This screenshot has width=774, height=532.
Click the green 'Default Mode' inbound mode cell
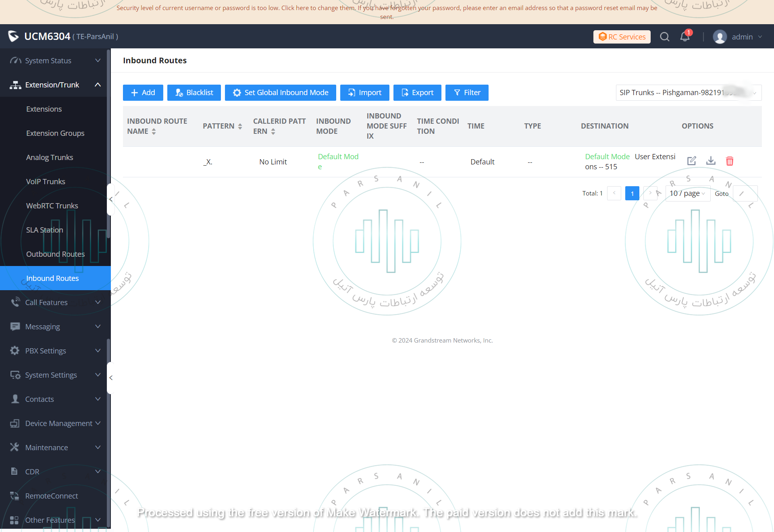click(338, 162)
